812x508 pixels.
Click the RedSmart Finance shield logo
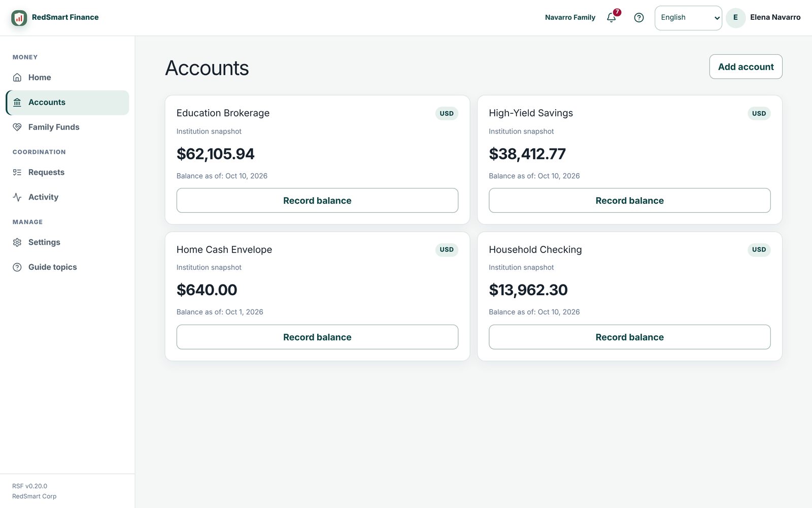tap(19, 18)
